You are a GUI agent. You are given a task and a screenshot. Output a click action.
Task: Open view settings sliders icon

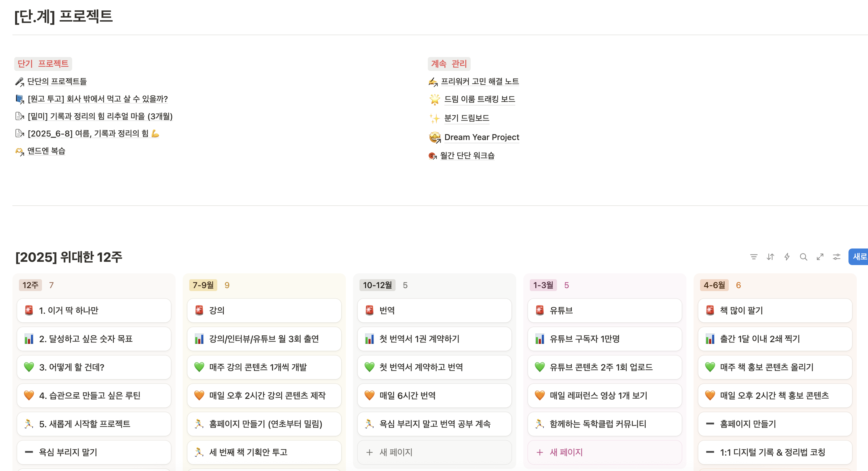(836, 257)
